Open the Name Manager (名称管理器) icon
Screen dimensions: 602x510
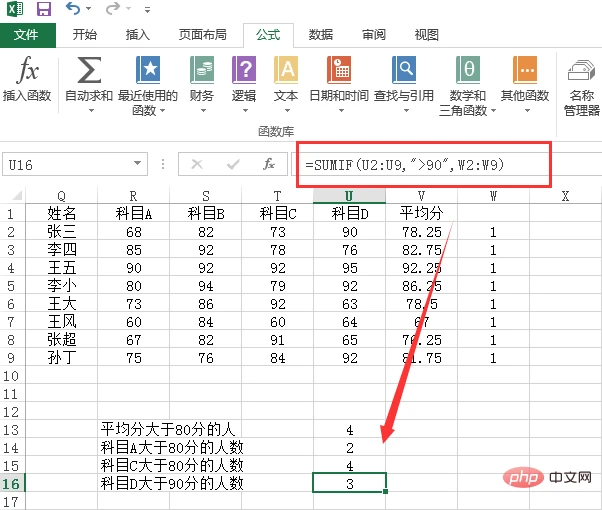[x=581, y=70]
